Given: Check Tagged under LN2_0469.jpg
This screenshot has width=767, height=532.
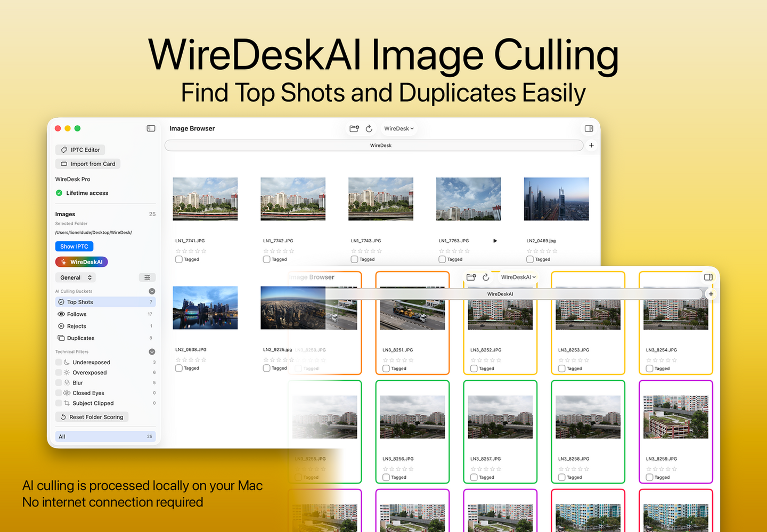Looking at the screenshot, I should coord(530,259).
